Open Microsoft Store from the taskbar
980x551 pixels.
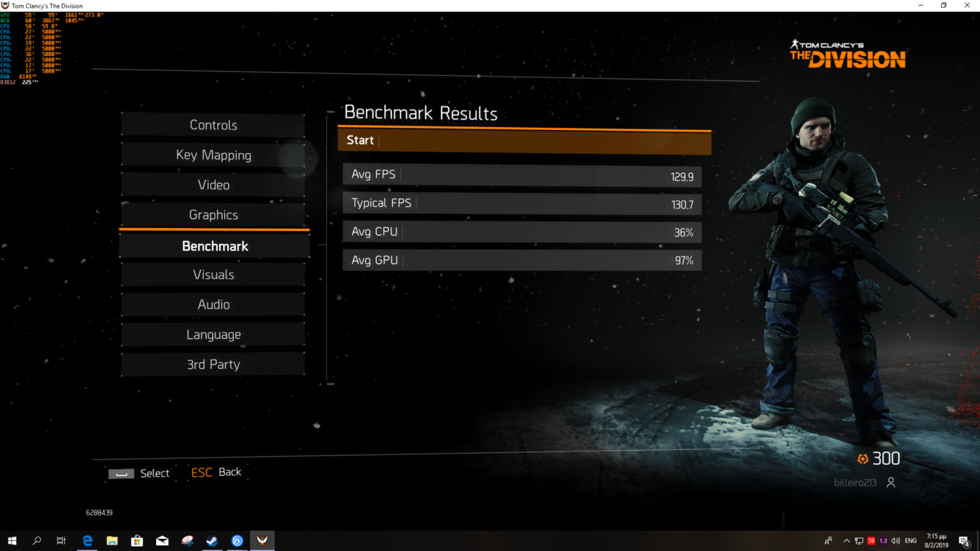[137, 541]
